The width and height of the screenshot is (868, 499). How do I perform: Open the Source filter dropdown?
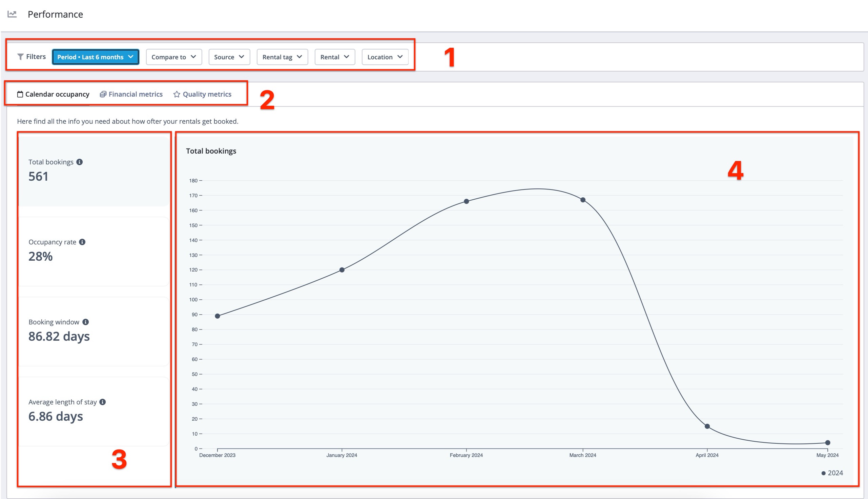coord(229,57)
